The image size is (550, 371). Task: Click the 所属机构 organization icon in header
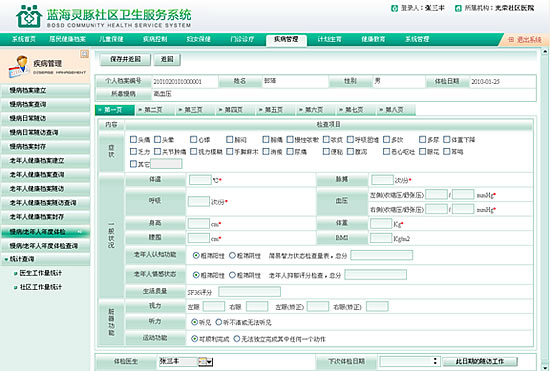point(458,8)
